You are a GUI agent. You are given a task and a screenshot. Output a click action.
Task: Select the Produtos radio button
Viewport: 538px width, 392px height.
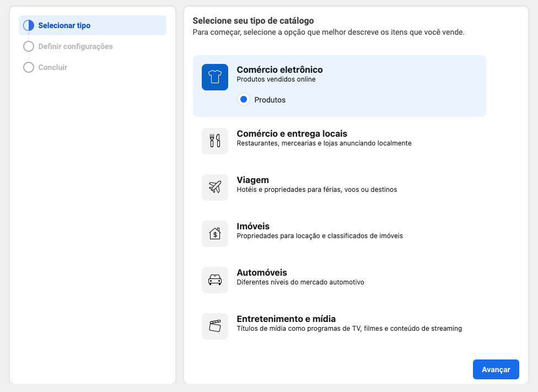(x=244, y=100)
